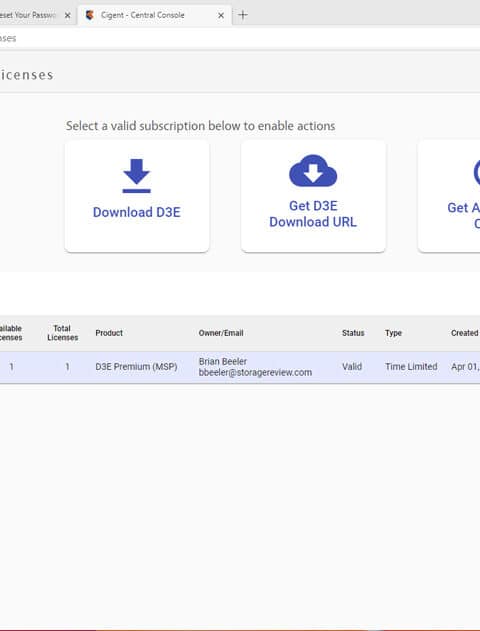Select the D3E Premium (MSP) product cell

point(136,367)
